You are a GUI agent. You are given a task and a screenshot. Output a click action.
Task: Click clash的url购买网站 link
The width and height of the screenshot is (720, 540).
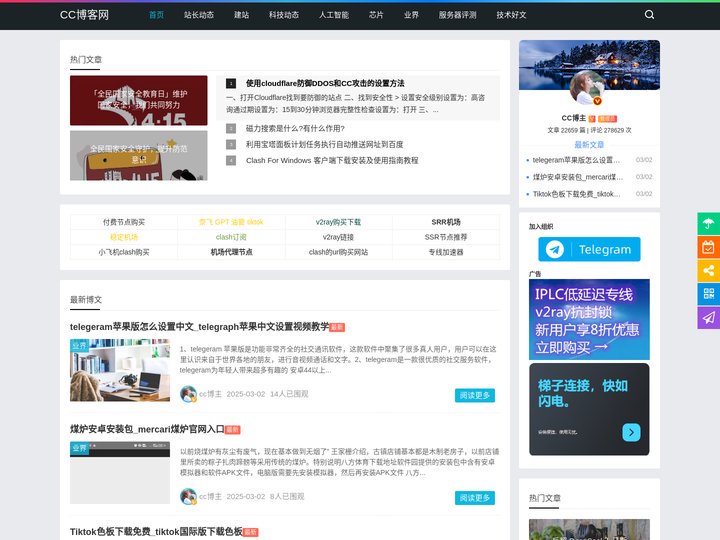click(x=338, y=253)
